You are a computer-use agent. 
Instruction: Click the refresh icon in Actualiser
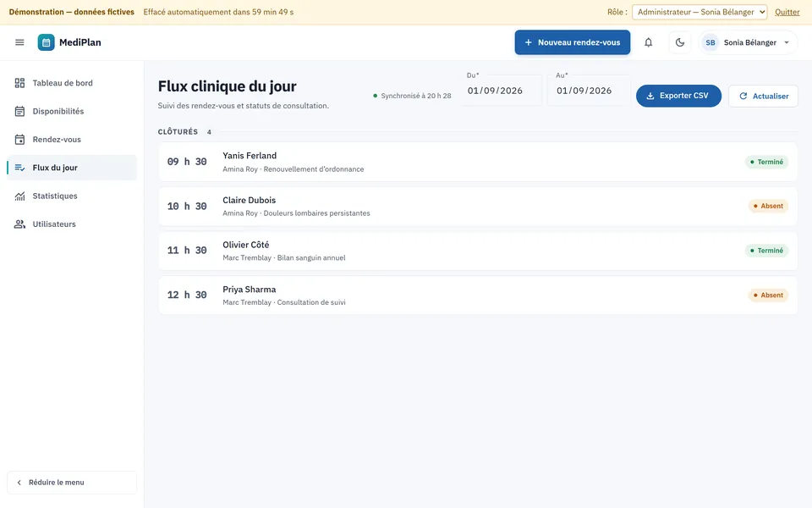[743, 96]
